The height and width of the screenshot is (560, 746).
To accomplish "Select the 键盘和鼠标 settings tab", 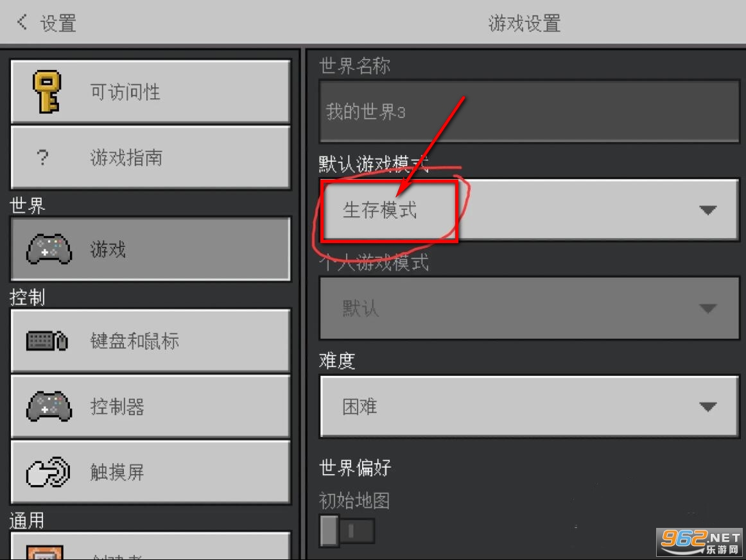I will (150, 341).
